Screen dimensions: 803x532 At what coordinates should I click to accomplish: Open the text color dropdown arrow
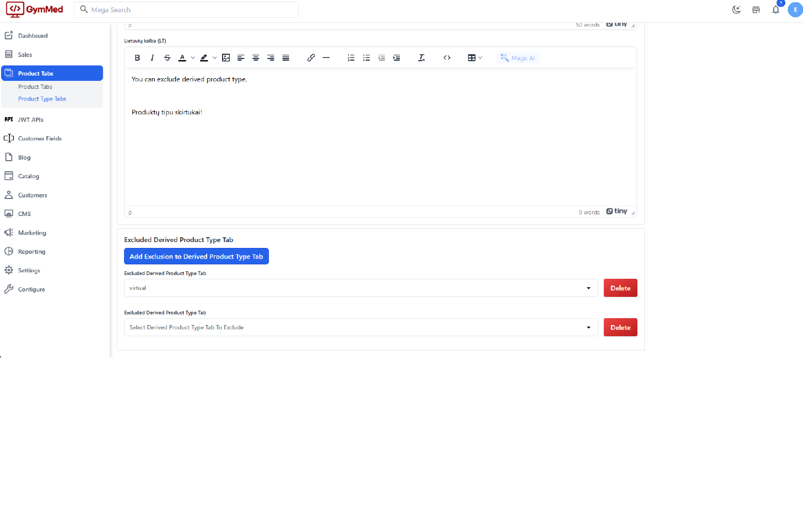point(193,58)
